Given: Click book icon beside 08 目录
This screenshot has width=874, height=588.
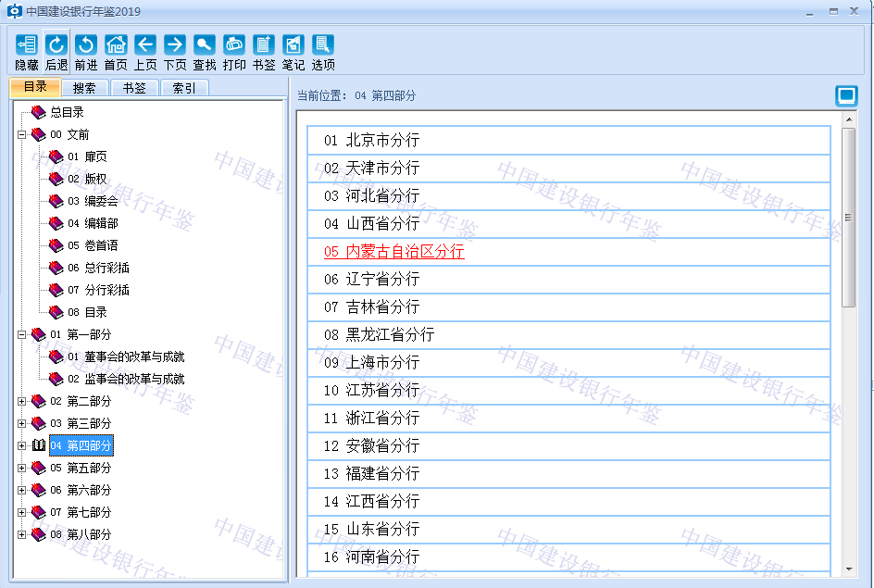Looking at the screenshot, I should point(56,313).
